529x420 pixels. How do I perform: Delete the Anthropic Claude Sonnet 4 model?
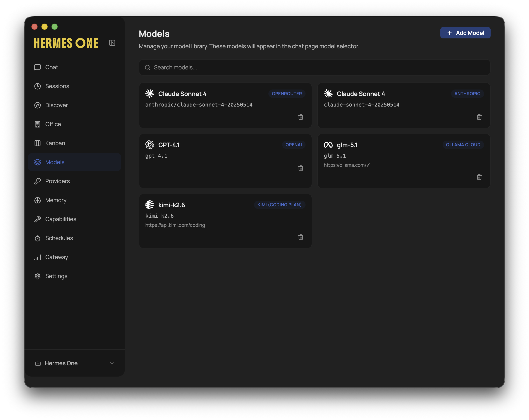(479, 117)
